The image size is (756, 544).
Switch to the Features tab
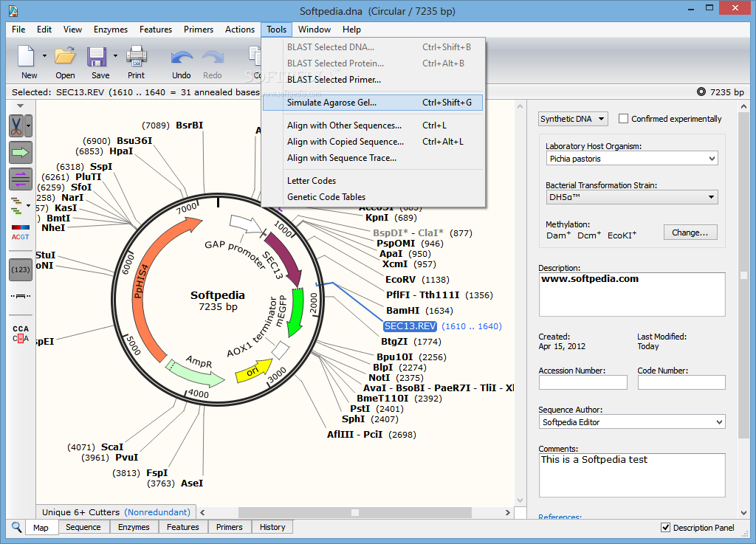[x=183, y=527]
